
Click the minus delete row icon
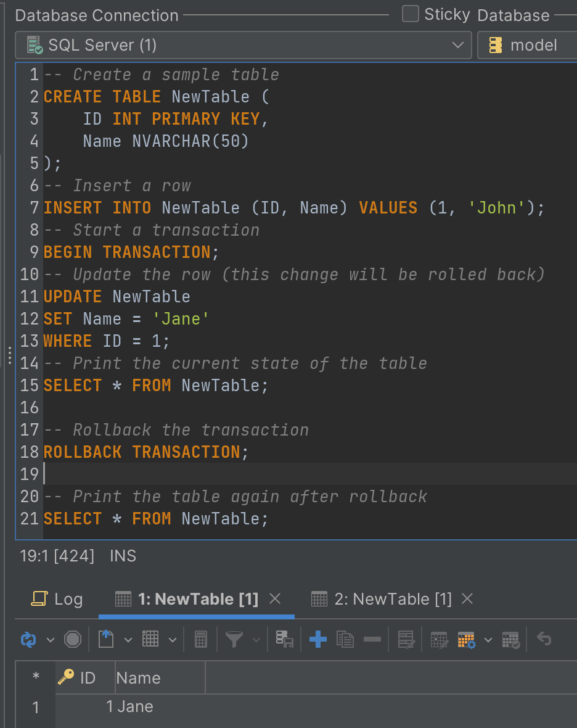(x=372, y=640)
